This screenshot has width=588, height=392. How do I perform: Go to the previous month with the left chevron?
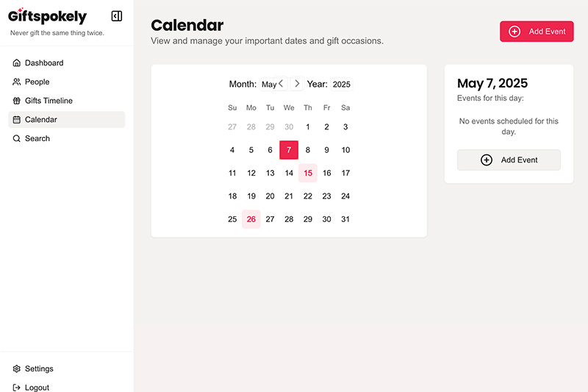pos(281,83)
